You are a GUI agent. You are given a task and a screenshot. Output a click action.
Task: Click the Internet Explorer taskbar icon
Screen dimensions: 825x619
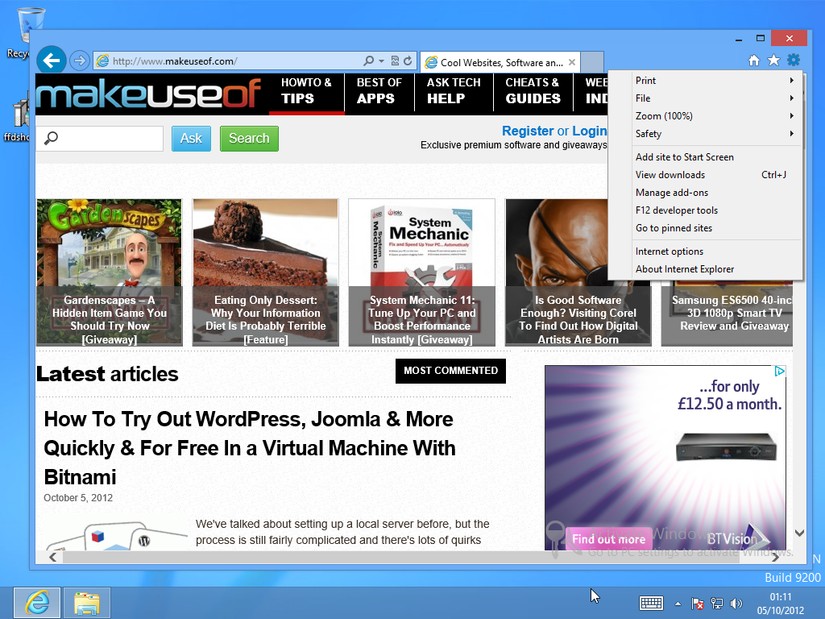[37, 603]
